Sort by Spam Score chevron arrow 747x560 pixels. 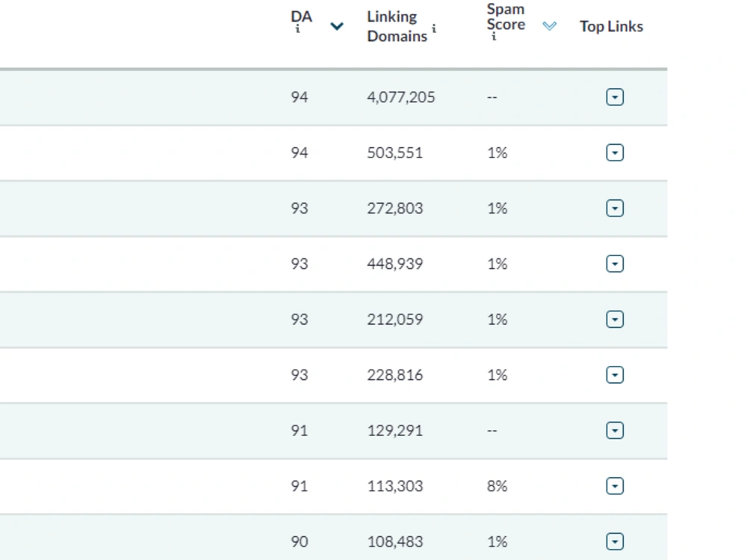tap(549, 25)
